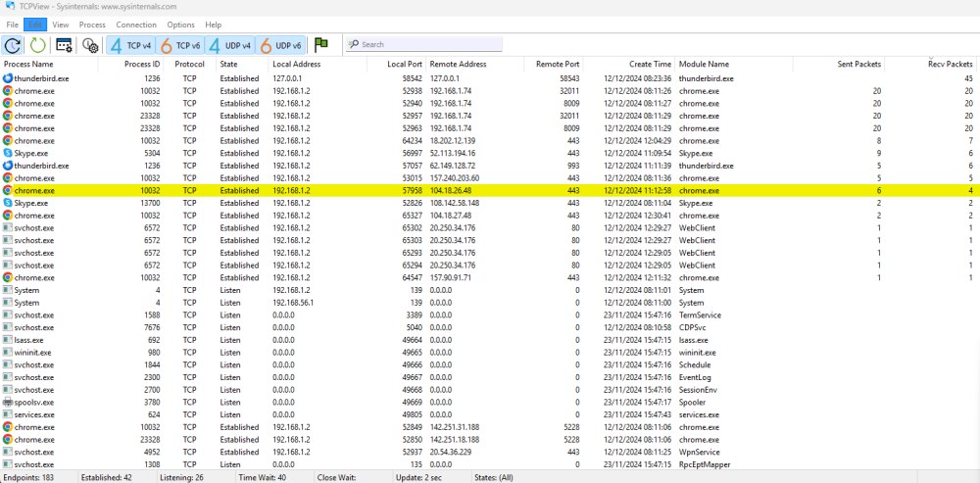Click System icon in the 192.168.56.1 row
This screenshot has width=980, height=483.
click(8, 303)
